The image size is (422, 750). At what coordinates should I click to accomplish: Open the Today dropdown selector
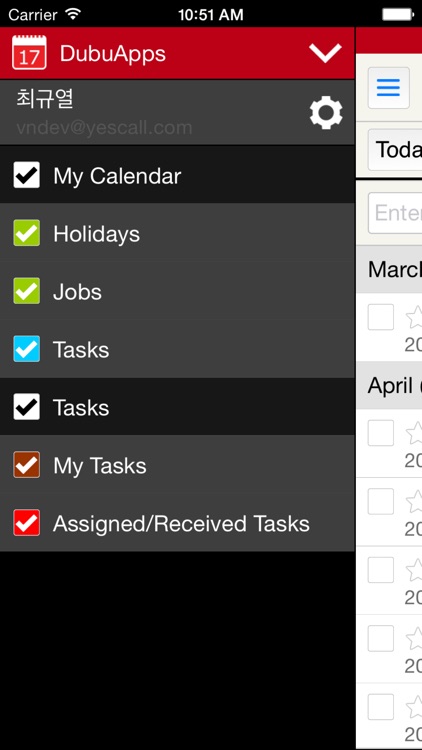(x=395, y=150)
